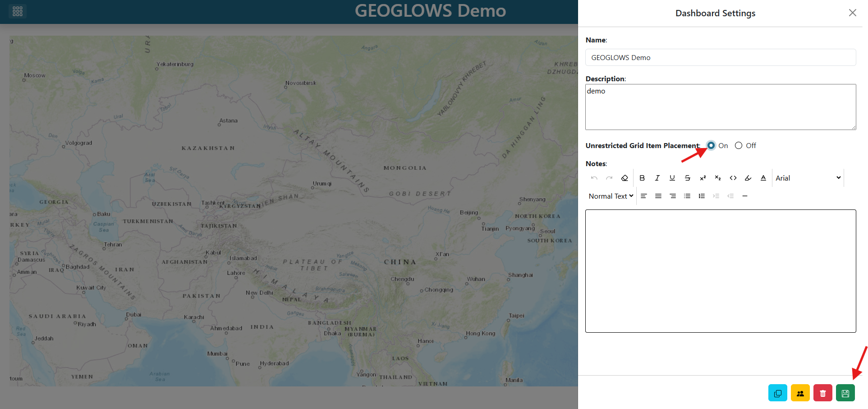This screenshot has width=868, height=409.
Task: Decrease indent in Notes editor
Action: pos(730,196)
